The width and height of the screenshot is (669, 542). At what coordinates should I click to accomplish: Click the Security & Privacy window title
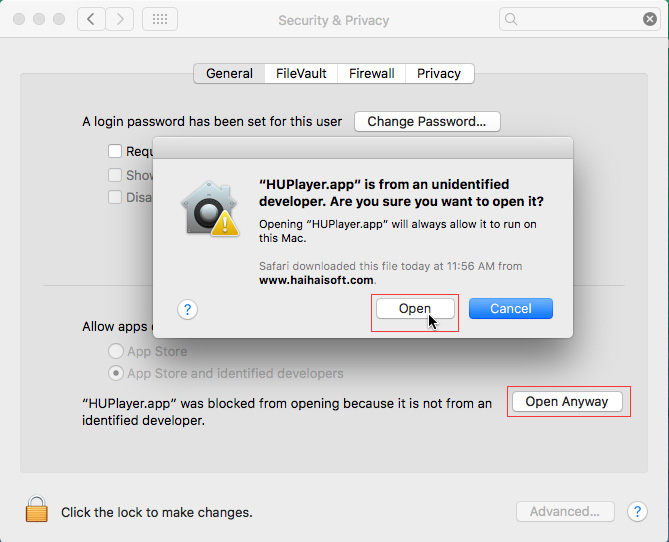click(x=334, y=20)
